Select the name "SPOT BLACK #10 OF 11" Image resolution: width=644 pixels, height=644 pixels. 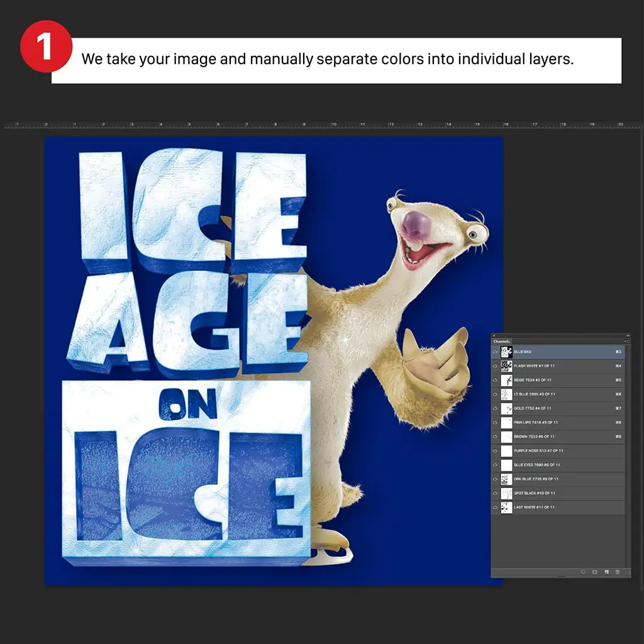pos(535,493)
